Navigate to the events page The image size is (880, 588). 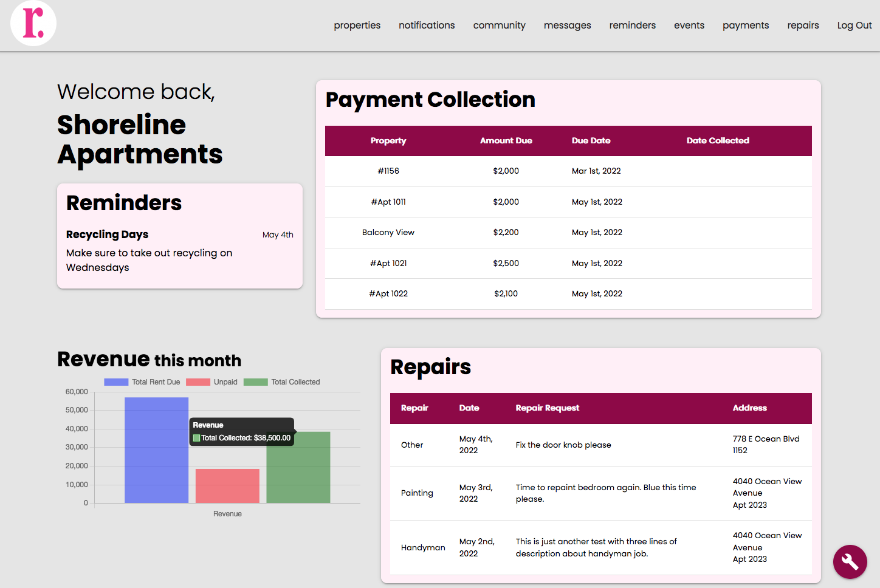689,26
